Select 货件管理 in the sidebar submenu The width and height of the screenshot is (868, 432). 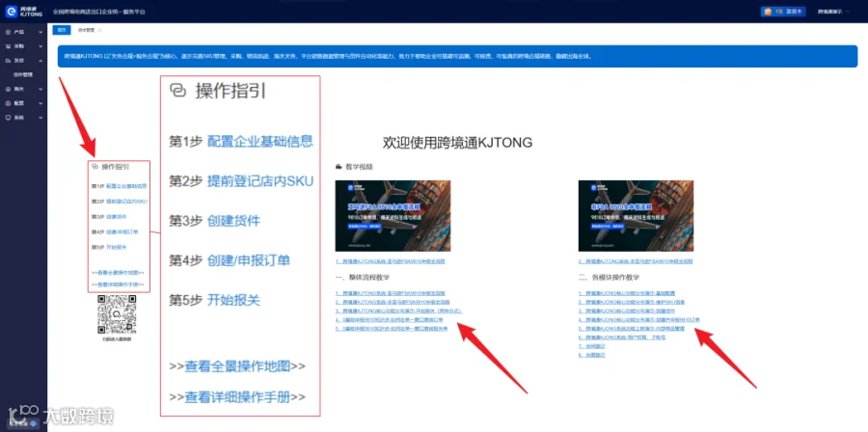click(23, 74)
